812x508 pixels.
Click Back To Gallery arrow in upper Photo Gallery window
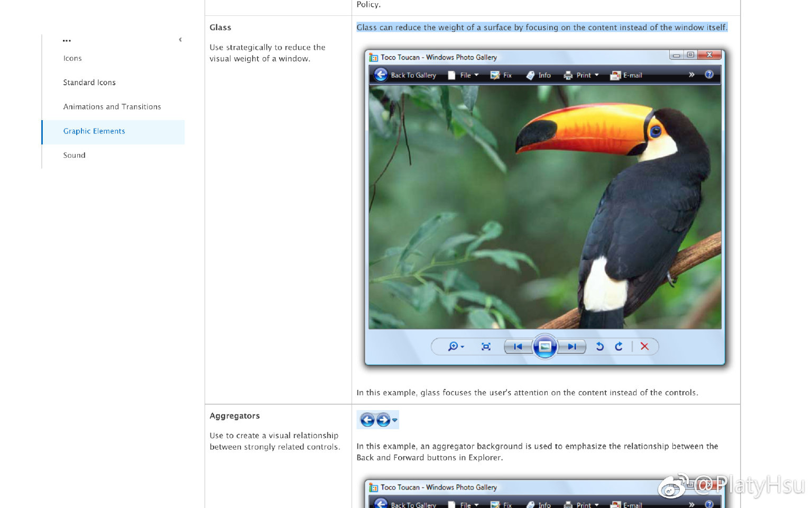coord(381,75)
